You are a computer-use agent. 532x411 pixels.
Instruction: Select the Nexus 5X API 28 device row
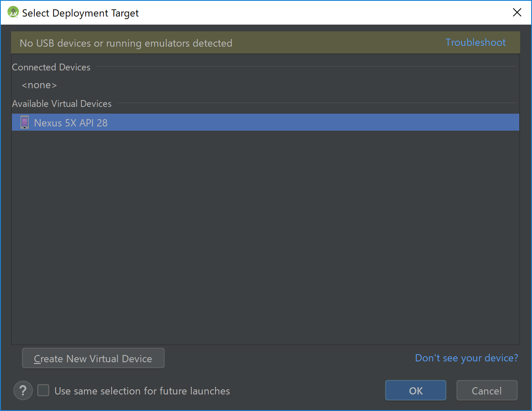click(x=266, y=123)
